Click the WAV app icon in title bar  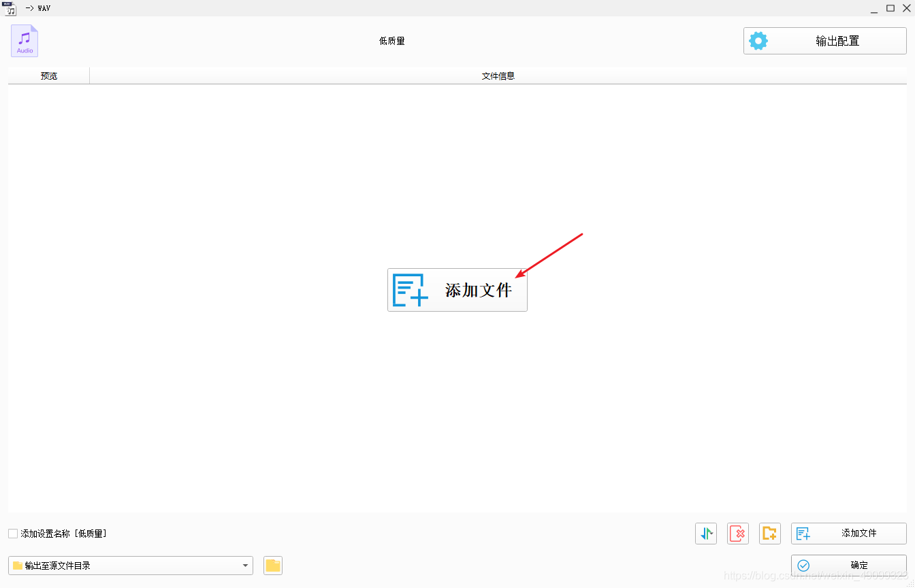pyautogui.click(x=10, y=8)
